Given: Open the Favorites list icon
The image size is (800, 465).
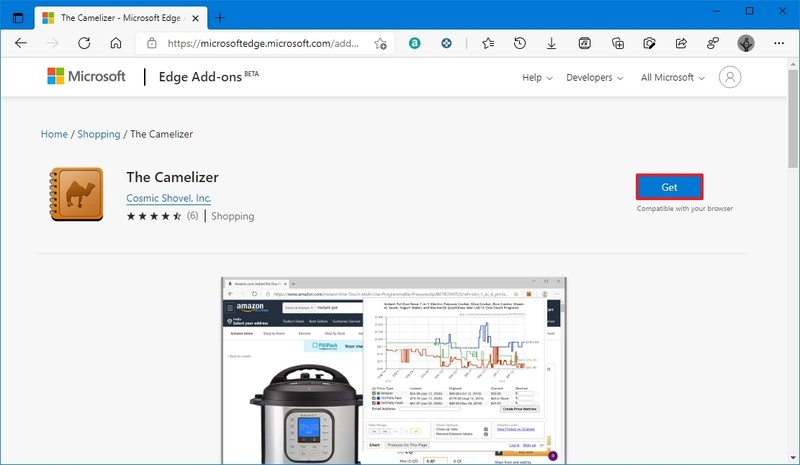Looking at the screenshot, I should (x=488, y=43).
